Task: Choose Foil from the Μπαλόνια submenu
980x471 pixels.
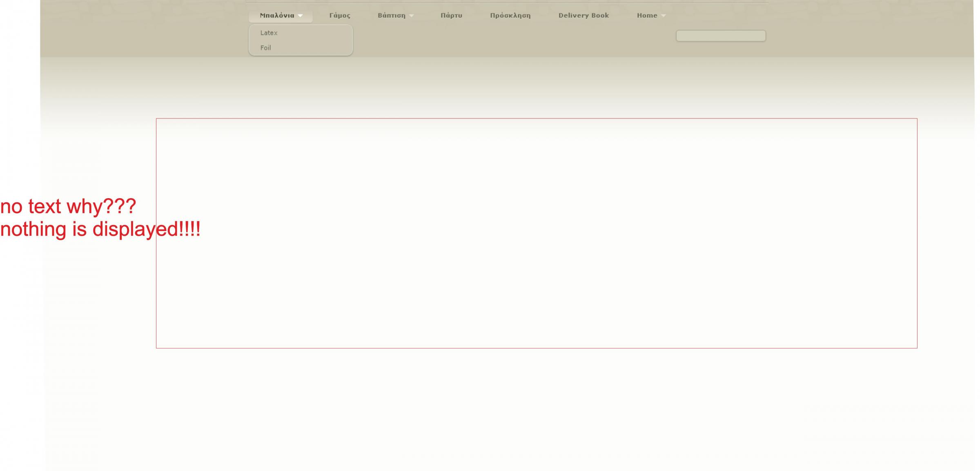Action: (265, 48)
